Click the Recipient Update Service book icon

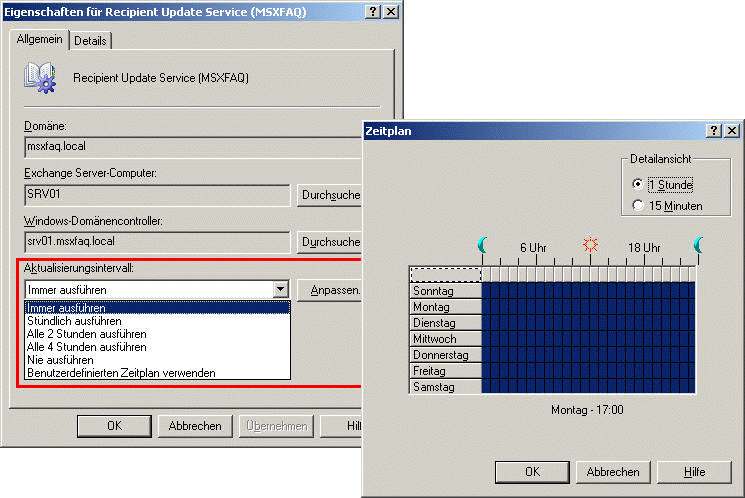point(40,77)
